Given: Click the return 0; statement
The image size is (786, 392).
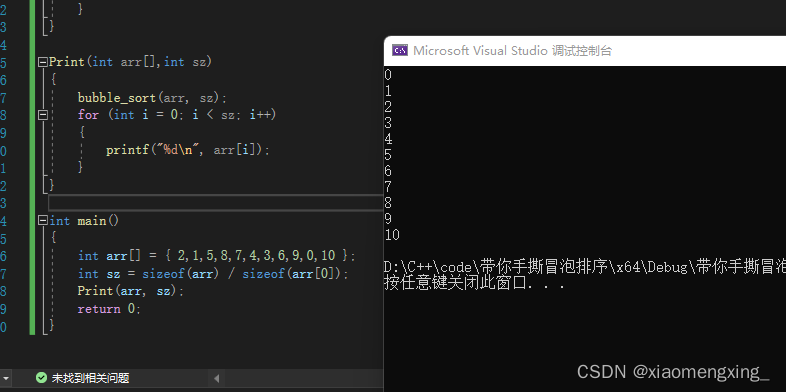Looking at the screenshot, I should pos(109,309).
